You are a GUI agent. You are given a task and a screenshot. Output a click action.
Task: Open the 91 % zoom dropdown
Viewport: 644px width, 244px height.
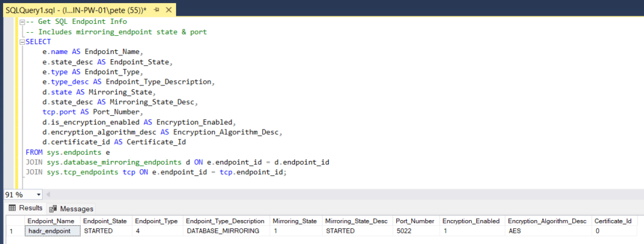39,195
